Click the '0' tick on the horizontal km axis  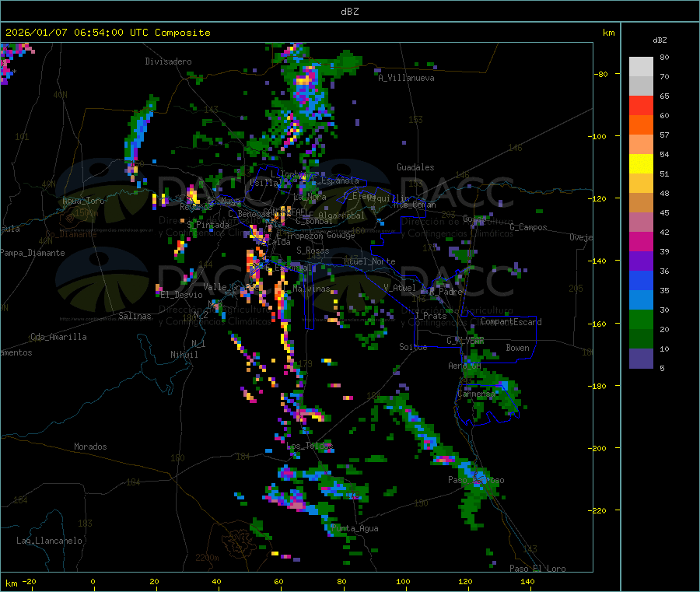93,581
